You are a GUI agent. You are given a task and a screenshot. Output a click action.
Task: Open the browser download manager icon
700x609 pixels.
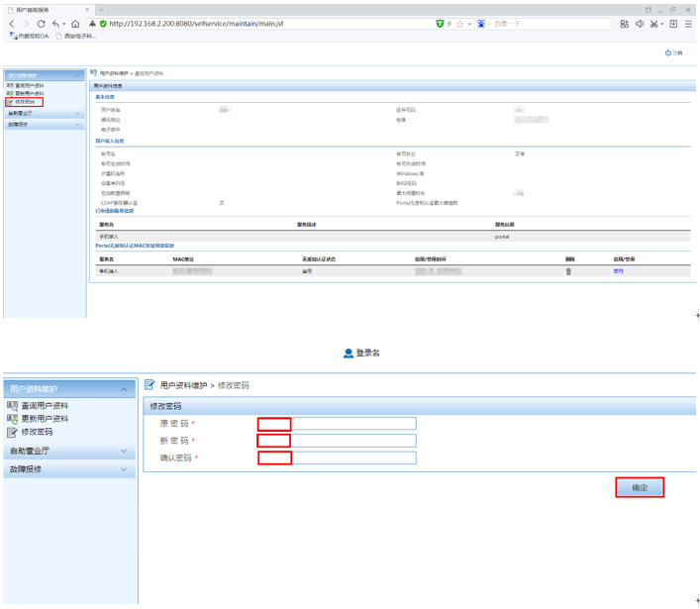point(673,24)
